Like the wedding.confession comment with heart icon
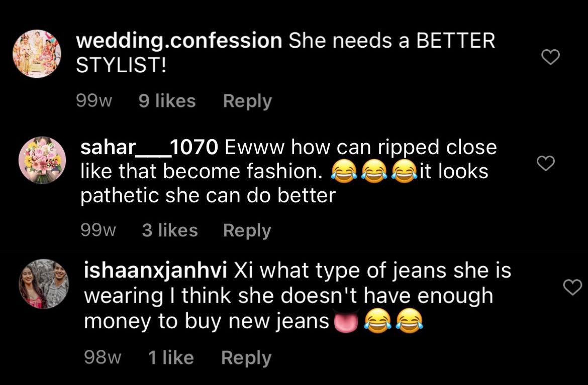The height and width of the screenshot is (385, 588). [x=550, y=57]
